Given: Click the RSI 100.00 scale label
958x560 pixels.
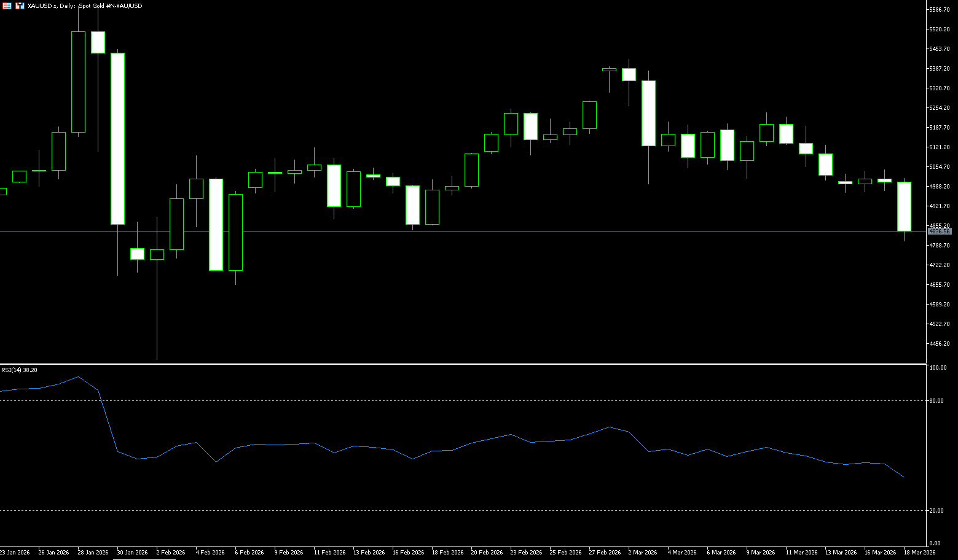Looking at the screenshot, I should 938,368.
